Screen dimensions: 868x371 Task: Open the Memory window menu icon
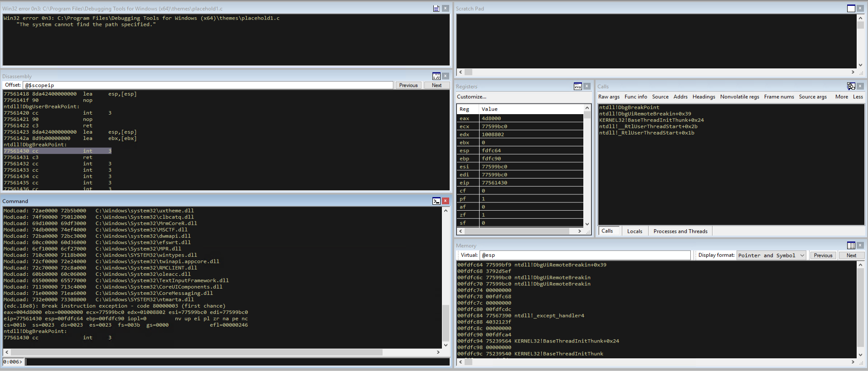click(x=851, y=246)
